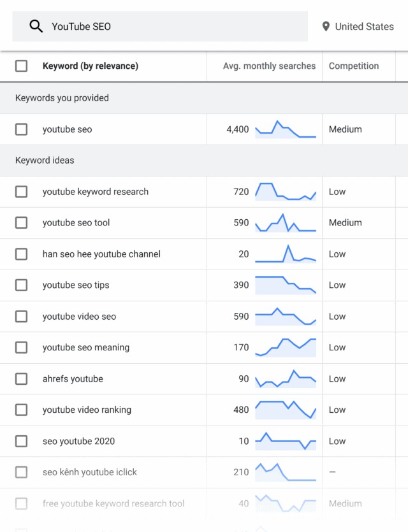
Task: Check the han seo hee youtube channel checkbox
Action: (x=22, y=254)
